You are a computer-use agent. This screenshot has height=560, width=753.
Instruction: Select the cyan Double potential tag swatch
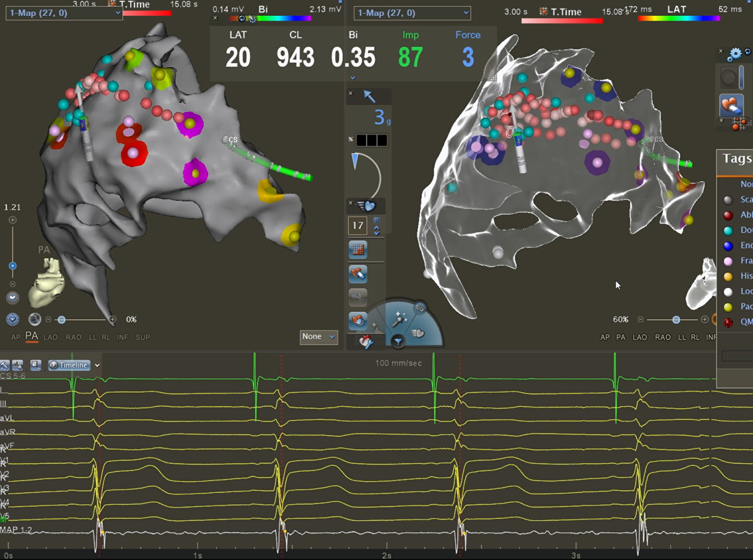click(x=728, y=231)
